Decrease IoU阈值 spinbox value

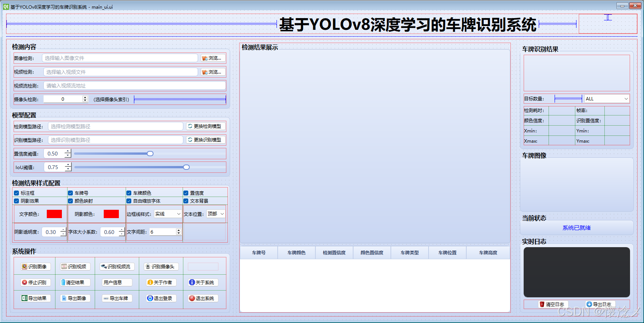(68, 169)
